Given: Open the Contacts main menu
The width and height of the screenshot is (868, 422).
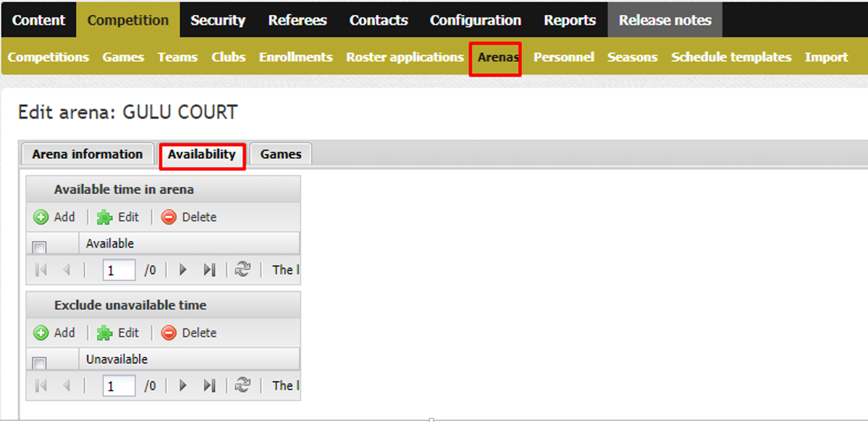Looking at the screenshot, I should pos(379,20).
